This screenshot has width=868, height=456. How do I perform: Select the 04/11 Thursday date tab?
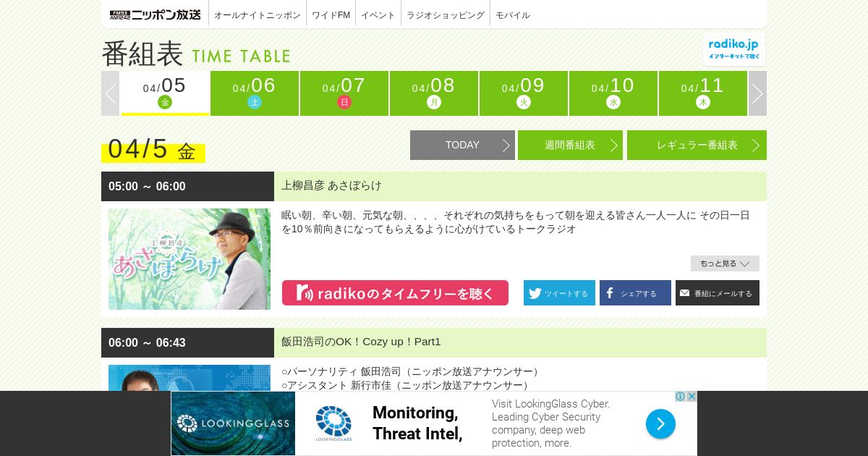(x=703, y=93)
